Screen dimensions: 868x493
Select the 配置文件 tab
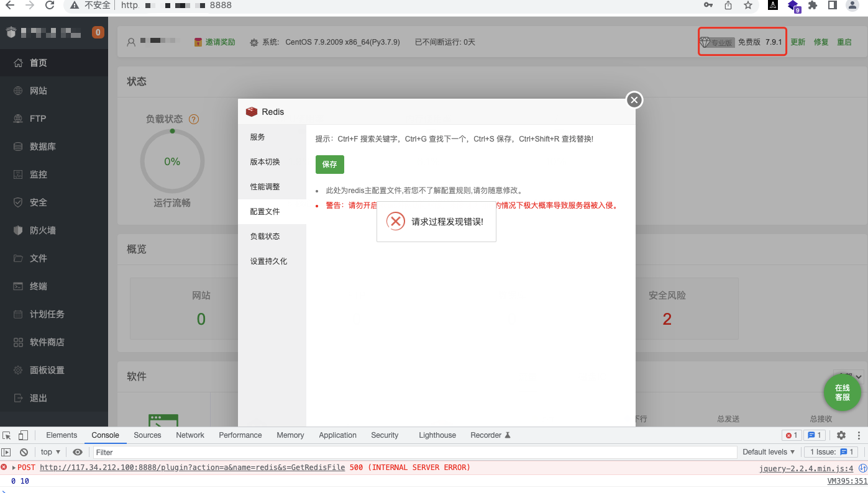[272, 212]
